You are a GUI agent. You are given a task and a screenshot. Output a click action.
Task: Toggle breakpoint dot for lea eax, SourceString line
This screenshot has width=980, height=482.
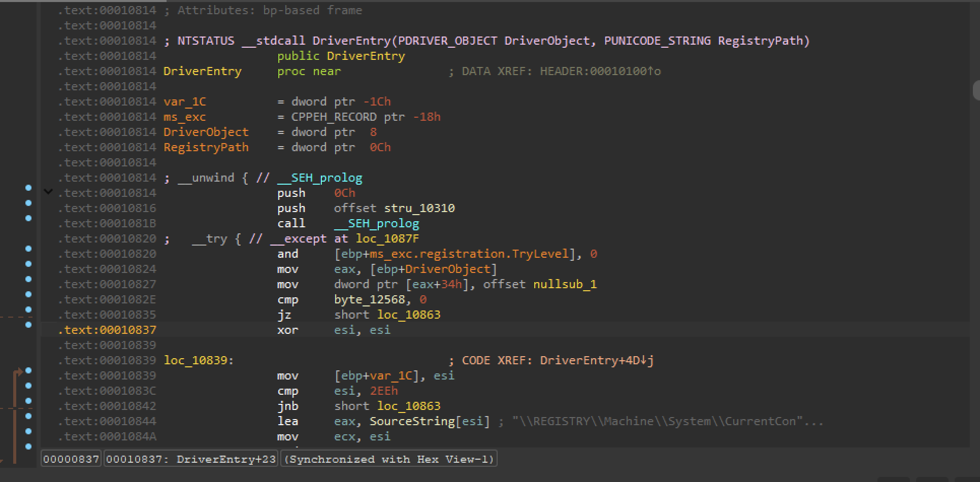click(28, 416)
